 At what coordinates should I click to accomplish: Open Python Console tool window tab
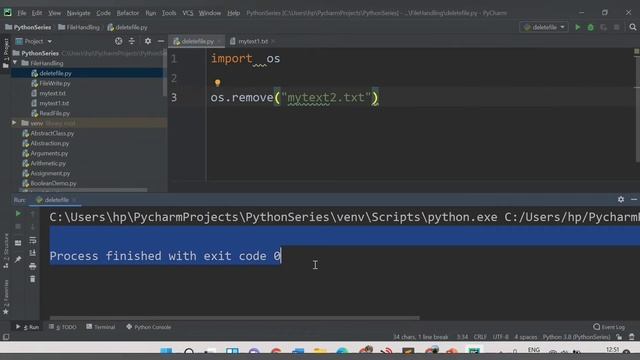[149, 327]
